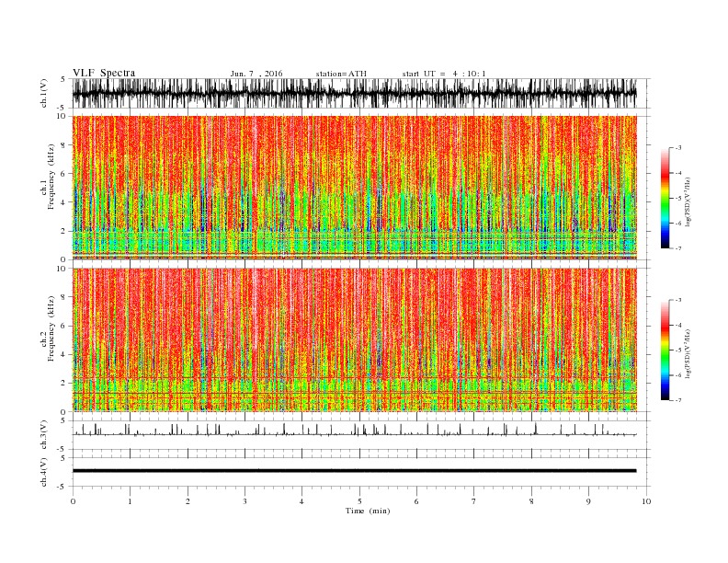
Task: Click time axis tick label "5"
Action: pos(359,501)
